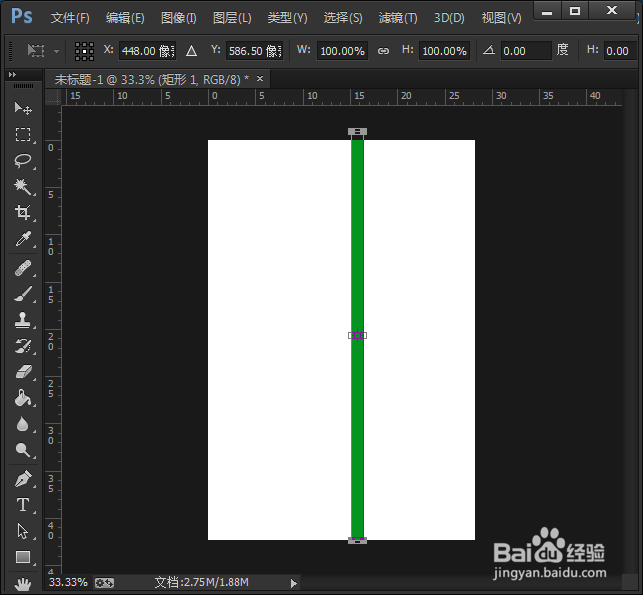Screen dimensions: 643x595
Task: Select the Paint Bucket tool
Action: coord(23,398)
